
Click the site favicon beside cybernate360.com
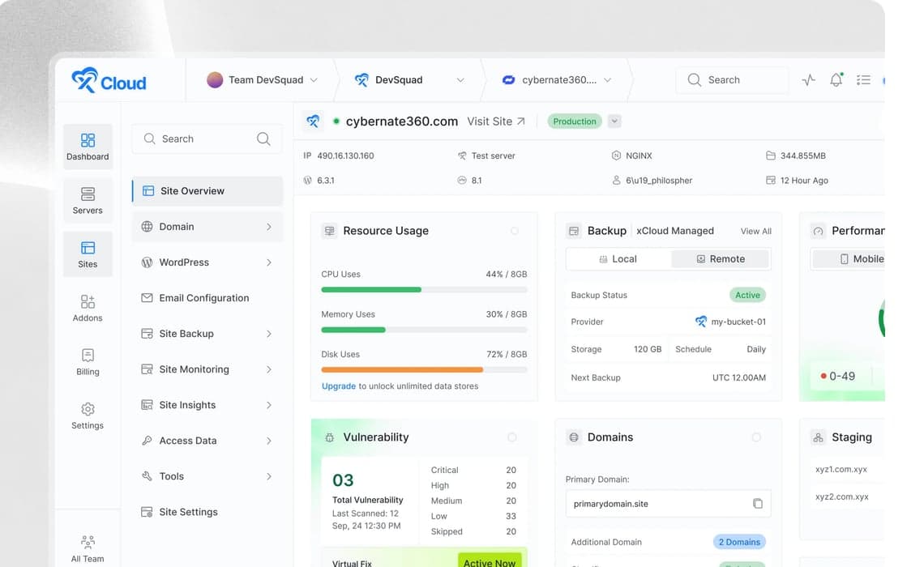(x=313, y=122)
